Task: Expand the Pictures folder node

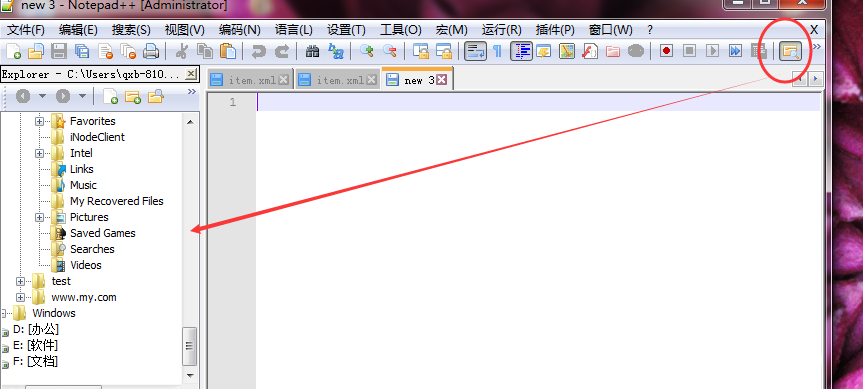Action: (40, 217)
